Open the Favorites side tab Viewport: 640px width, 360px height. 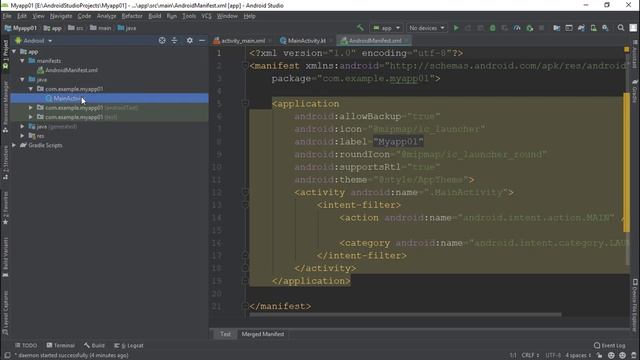pos(5,208)
